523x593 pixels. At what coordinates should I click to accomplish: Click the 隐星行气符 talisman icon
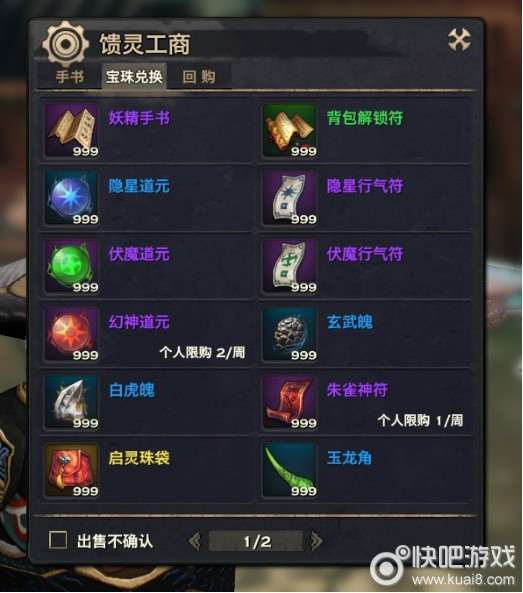(x=290, y=198)
